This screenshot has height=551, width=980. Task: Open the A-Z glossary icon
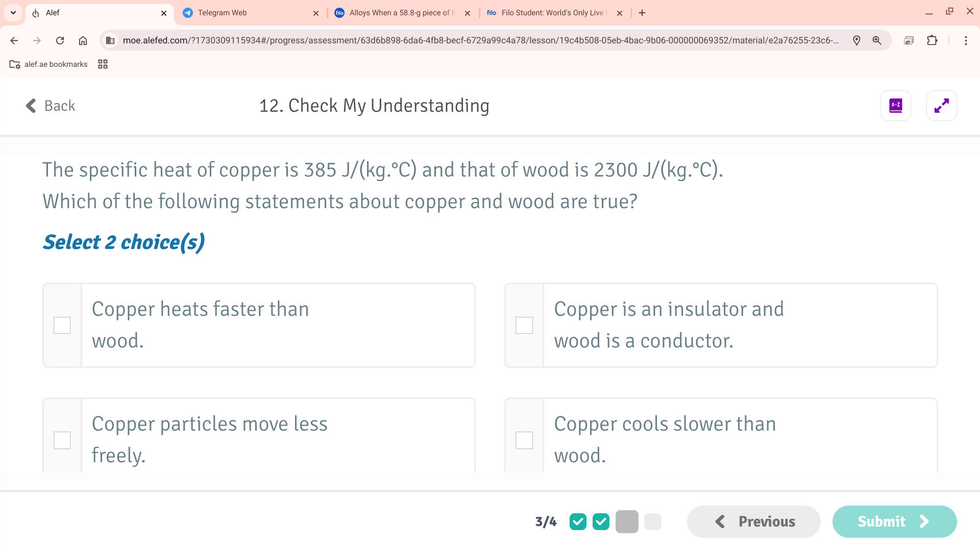click(895, 106)
